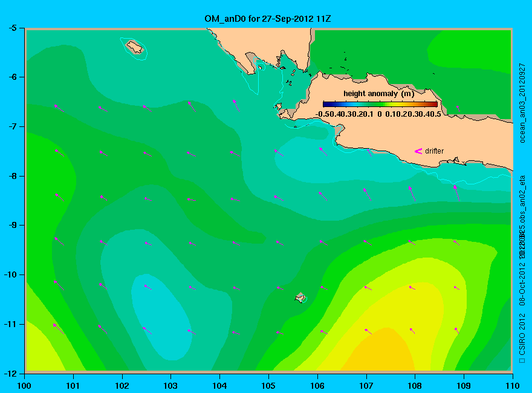
Task: Click the x-axis label '105'
Action: pyautogui.click(x=268, y=386)
